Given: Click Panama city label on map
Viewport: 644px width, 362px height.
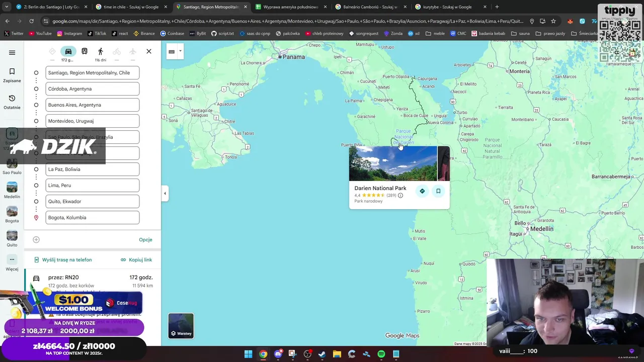Looking at the screenshot, I should click(293, 57).
